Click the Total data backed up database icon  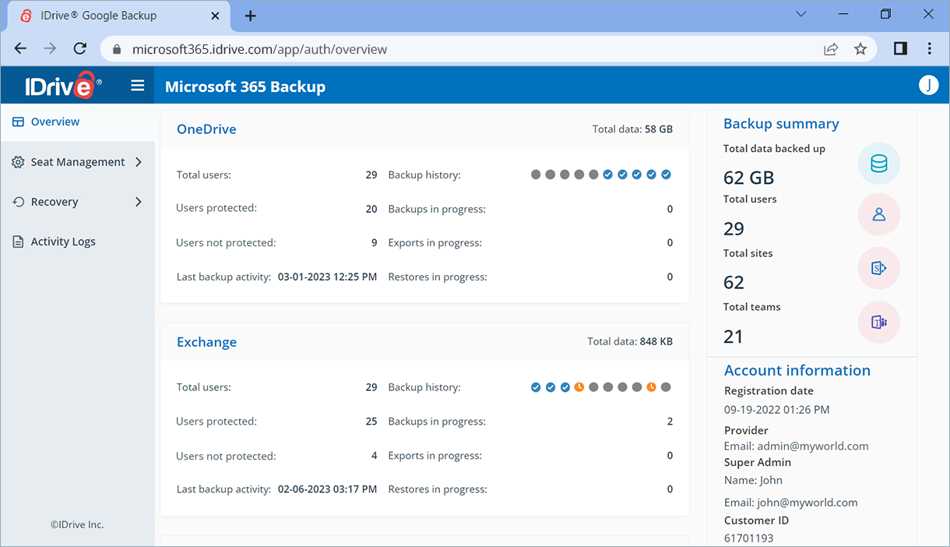879,164
